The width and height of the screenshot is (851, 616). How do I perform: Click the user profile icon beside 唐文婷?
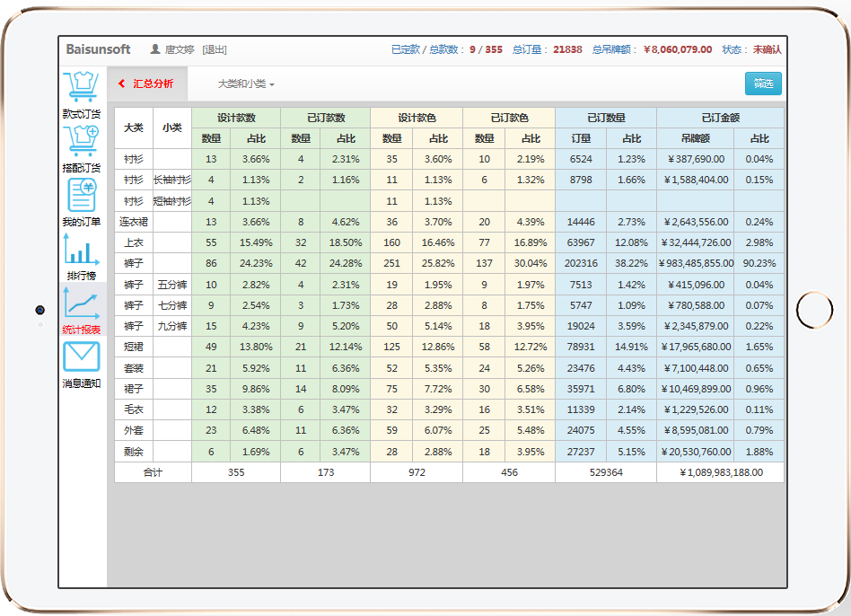click(x=155, y=49)
